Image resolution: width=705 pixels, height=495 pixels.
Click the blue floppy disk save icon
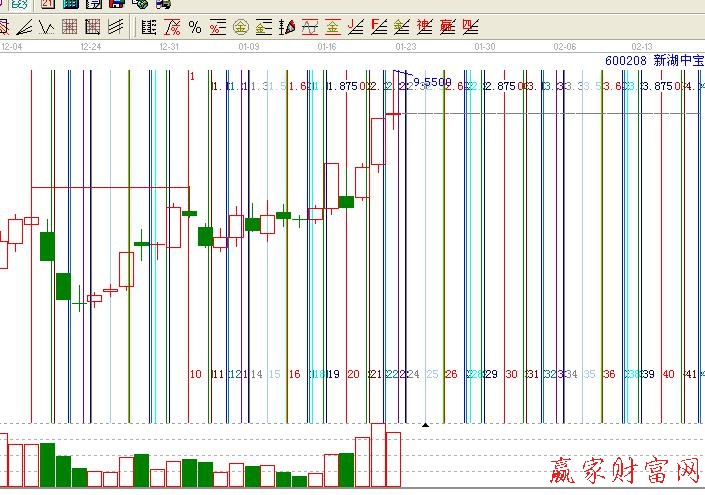[x=117, y=5]
